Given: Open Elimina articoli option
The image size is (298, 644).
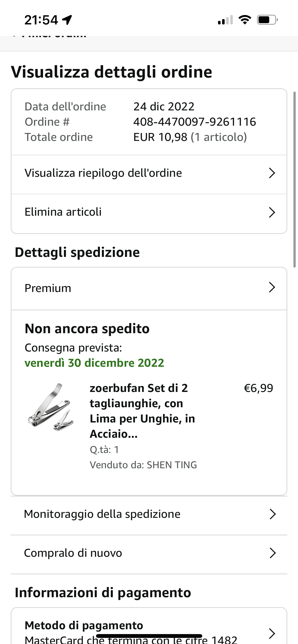Looking at the screenshot, I should (x=63, y=212).
